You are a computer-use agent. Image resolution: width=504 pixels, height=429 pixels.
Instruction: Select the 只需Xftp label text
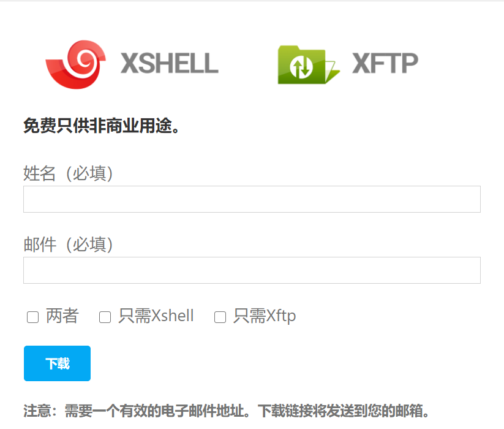(265, 316)
